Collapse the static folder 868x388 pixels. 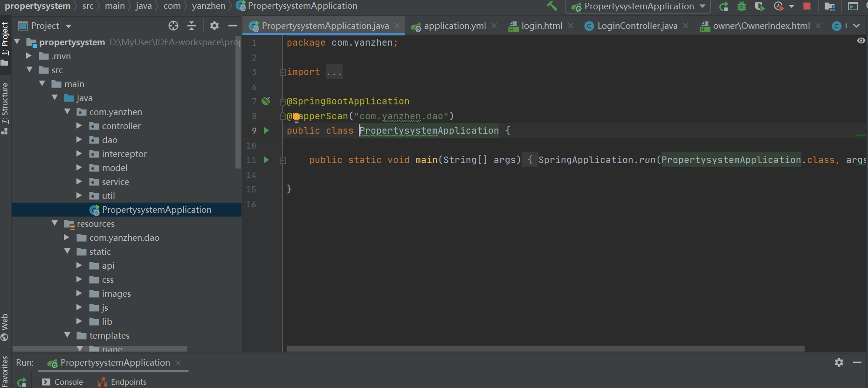(x=68, y=252)
